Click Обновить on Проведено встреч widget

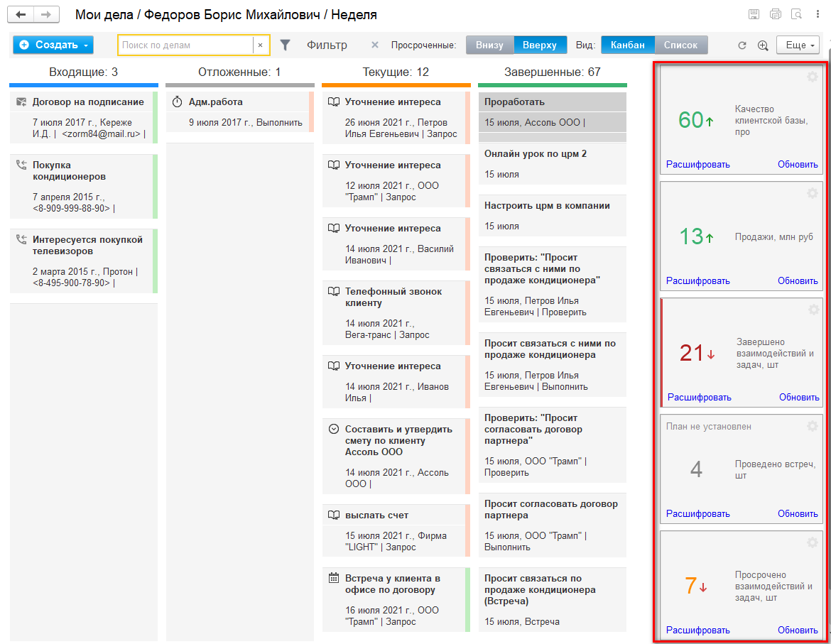click(798, 513)
